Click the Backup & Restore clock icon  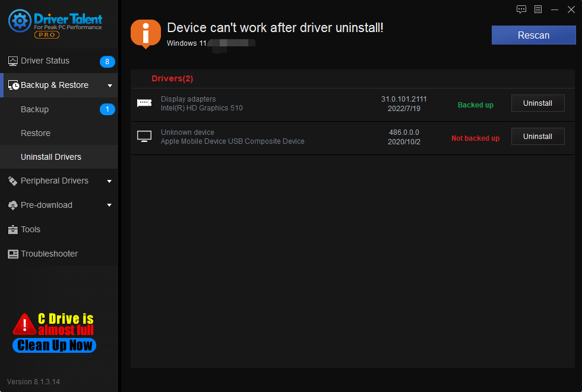point(13,86)
